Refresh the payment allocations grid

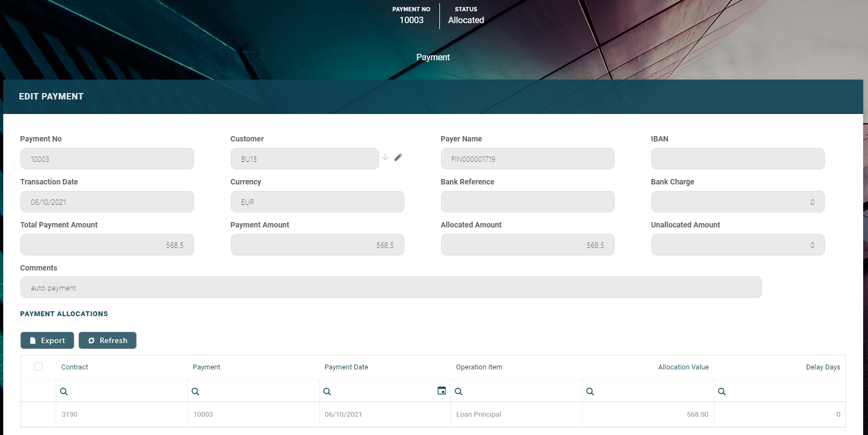[108, 340]
